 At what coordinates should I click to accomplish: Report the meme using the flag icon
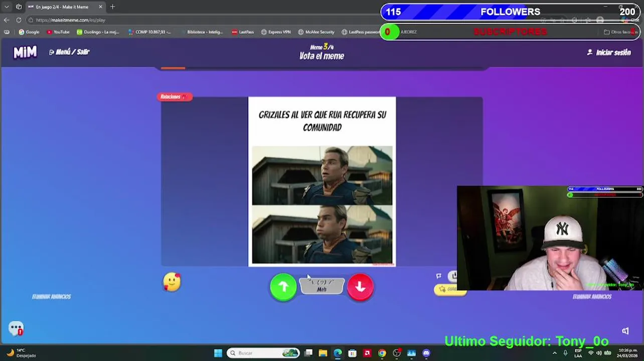439,276
